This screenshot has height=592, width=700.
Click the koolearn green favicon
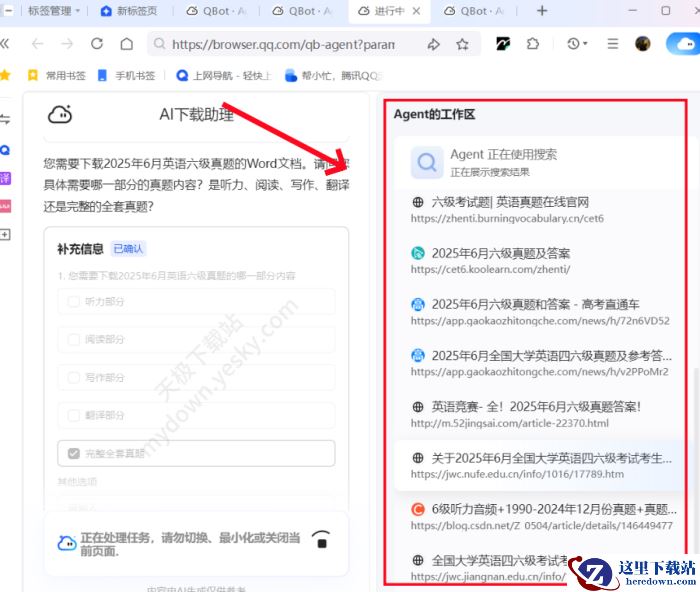417,253
